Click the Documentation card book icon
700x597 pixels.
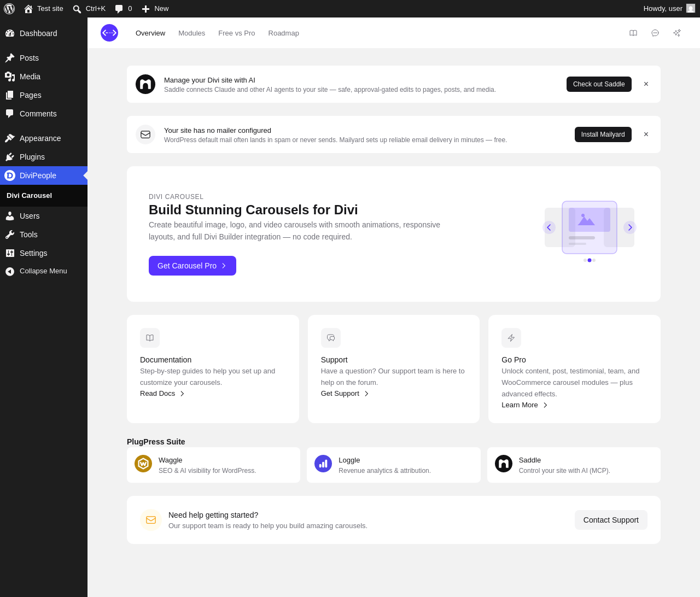point(150,338)
